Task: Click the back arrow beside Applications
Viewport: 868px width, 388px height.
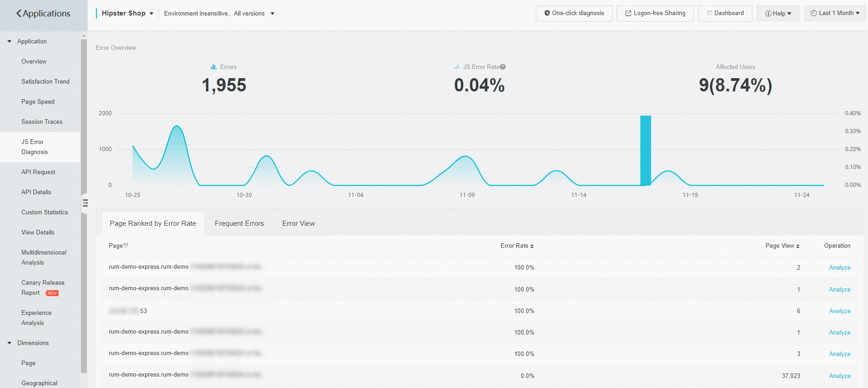Action: (x=19, y=13)
